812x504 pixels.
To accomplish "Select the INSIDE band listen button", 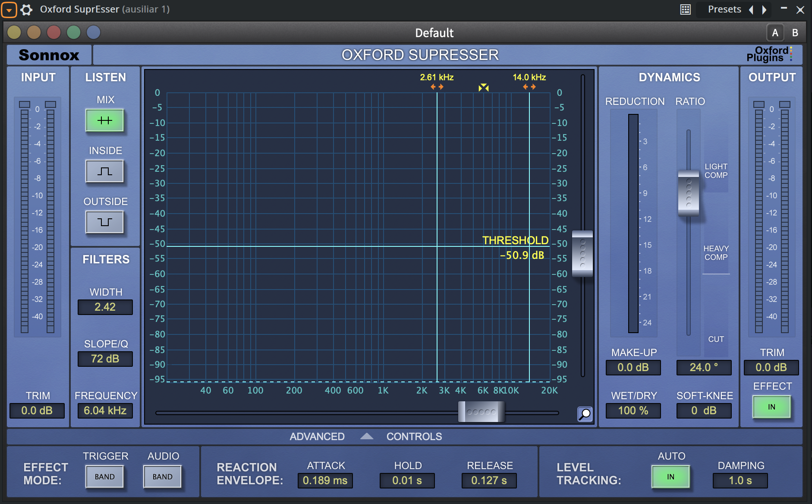I will coord(105,171).
